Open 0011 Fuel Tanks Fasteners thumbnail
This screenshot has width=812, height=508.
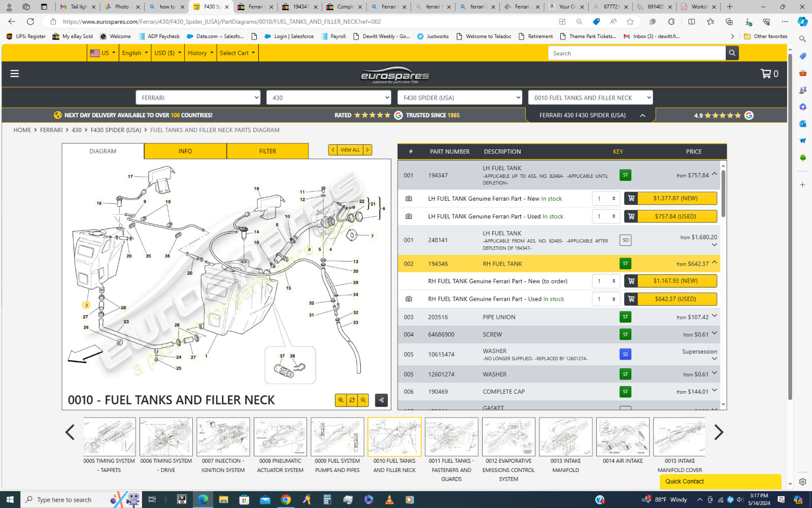click(x=452, y=437)
